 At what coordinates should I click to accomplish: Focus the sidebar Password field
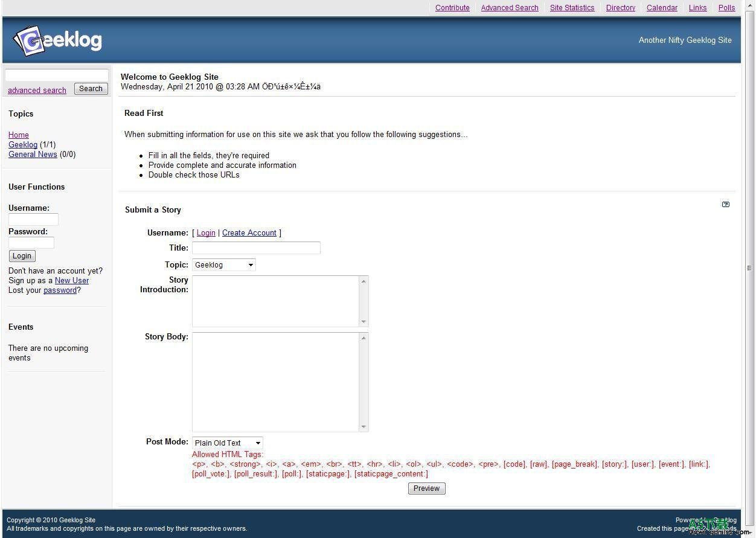coord(31,243)
